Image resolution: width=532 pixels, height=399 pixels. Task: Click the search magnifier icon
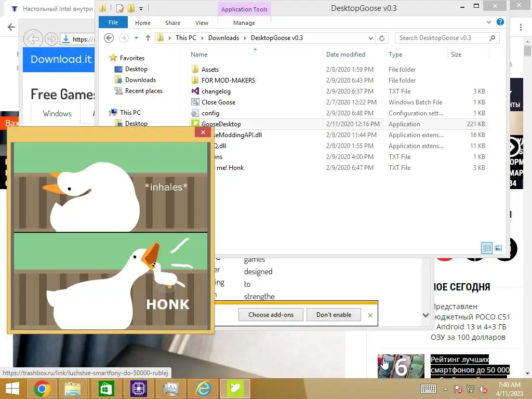pyautogui.click(x=493, y=38)
